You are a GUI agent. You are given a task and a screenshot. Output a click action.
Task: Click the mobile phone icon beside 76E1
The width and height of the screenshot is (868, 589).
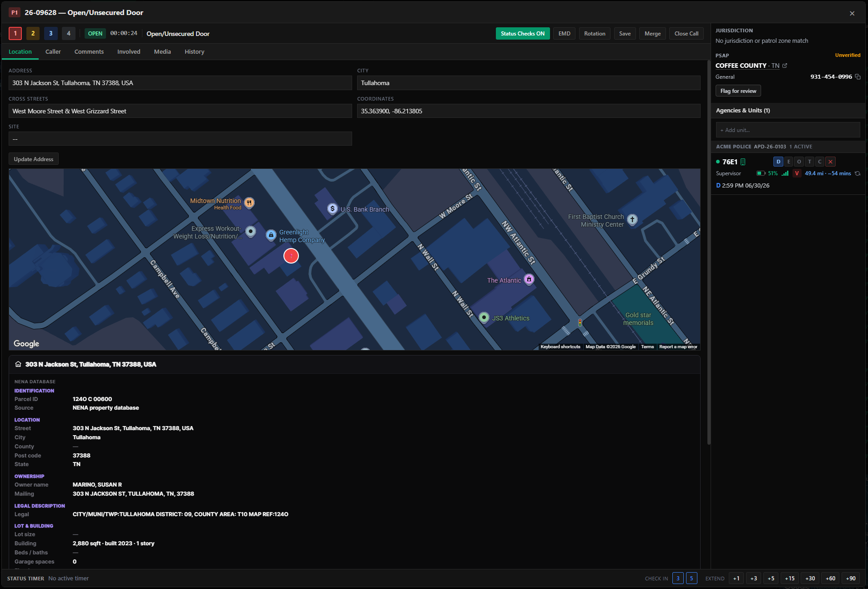pyautogui.click(x=743, y=162)
